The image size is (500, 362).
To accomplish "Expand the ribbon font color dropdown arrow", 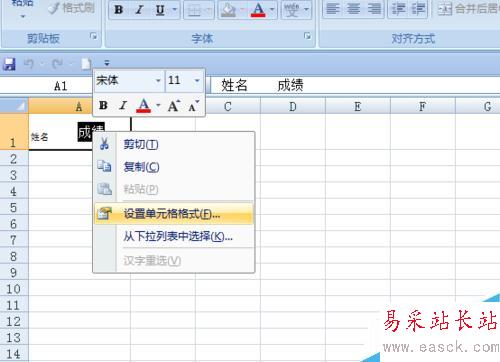I will point(273,10).
